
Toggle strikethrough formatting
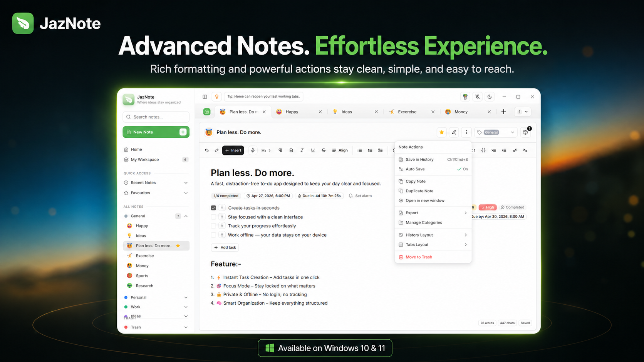coord(324,150)
